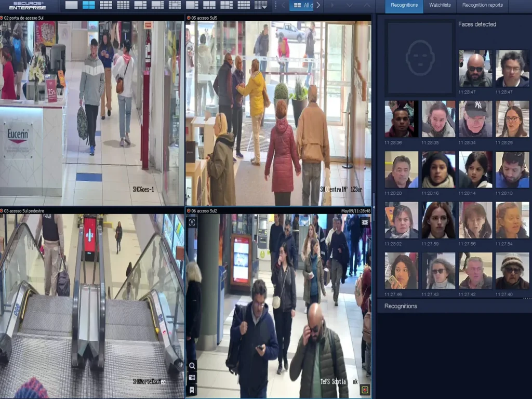Select the face thumbnail timestamped 11:27:54
Image resolution: width=532 pixels, height=399 pixels.
click(512, 220)
